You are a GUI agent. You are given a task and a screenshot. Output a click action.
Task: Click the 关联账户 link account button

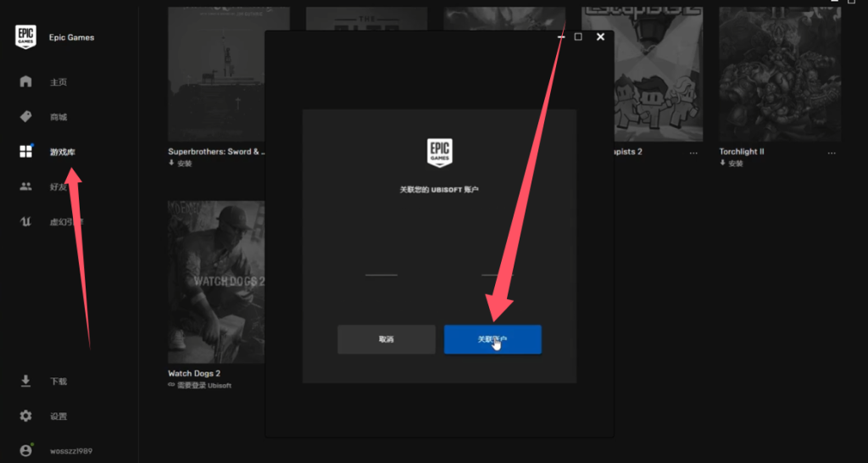(x=492, y=339)
